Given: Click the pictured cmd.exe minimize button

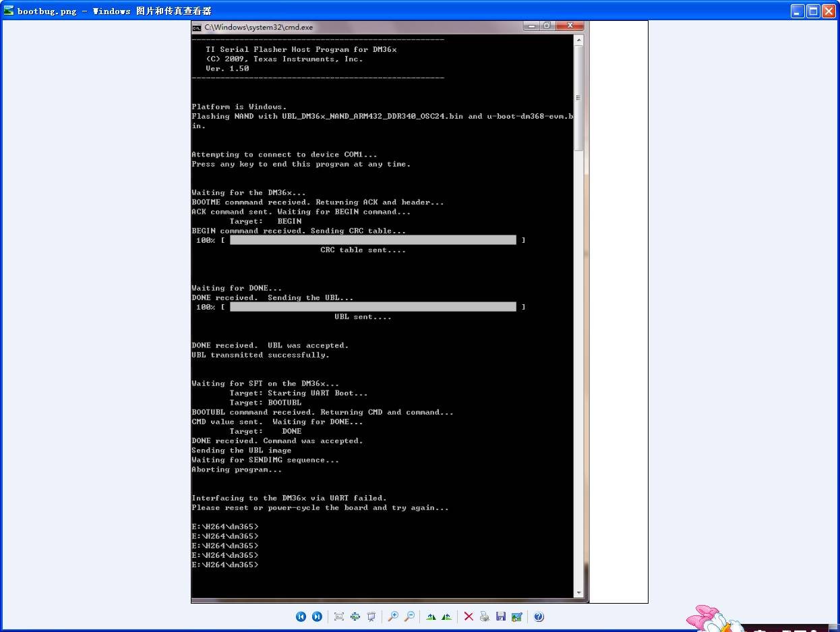Looking at the screenshot, I should tap(531, 26).
